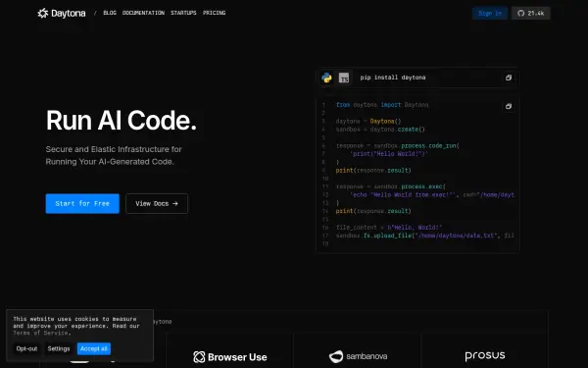This screenshot has width=588, height=368.
Task: Click the Prosus logo
Action: point(485,355)
